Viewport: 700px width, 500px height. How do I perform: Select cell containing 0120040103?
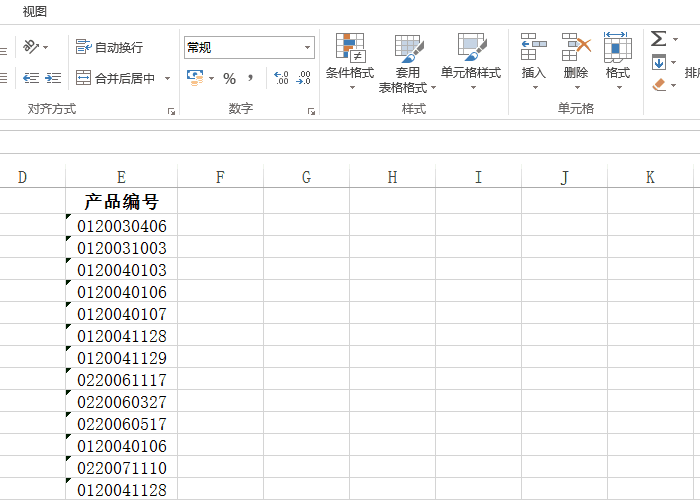click(121, 269)
